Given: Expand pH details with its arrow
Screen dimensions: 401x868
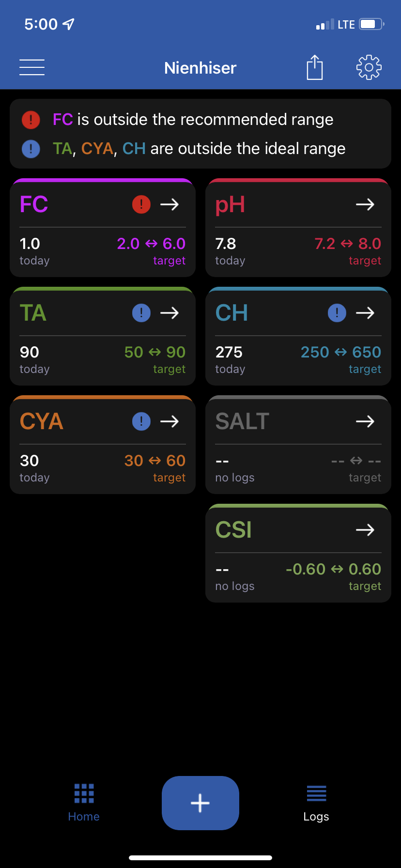Looking at the screenshot, I should click(x=365, y=204).
